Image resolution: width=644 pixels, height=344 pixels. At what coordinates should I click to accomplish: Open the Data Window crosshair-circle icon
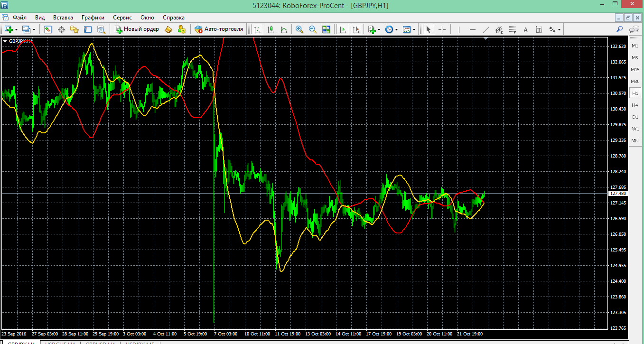point(61,29)
